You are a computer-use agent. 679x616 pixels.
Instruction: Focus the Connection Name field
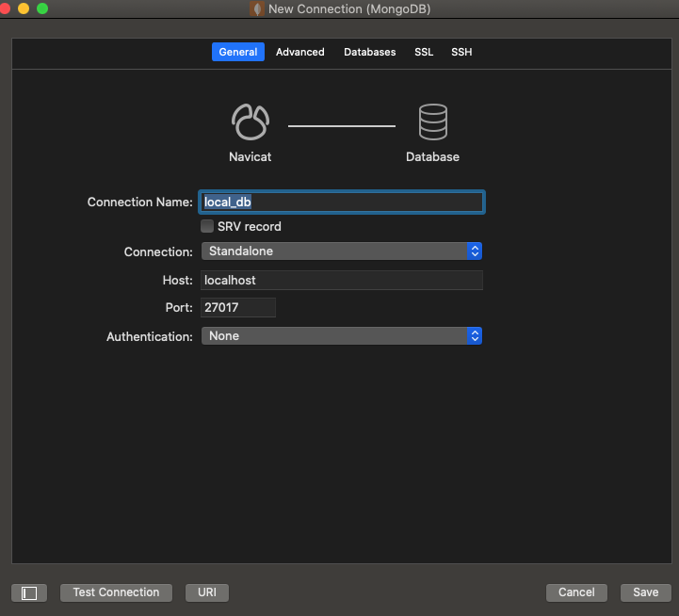click(x=341, y=202)
